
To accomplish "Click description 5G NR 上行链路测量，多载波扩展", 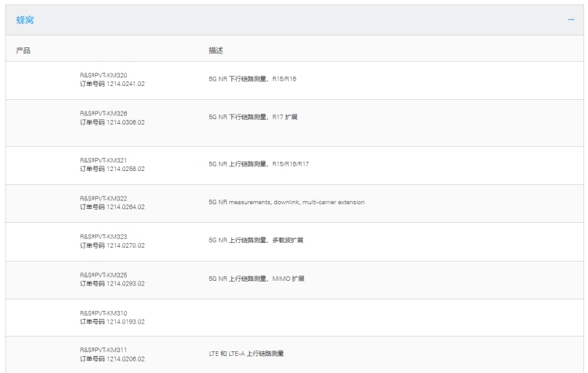I will point(251,241).
